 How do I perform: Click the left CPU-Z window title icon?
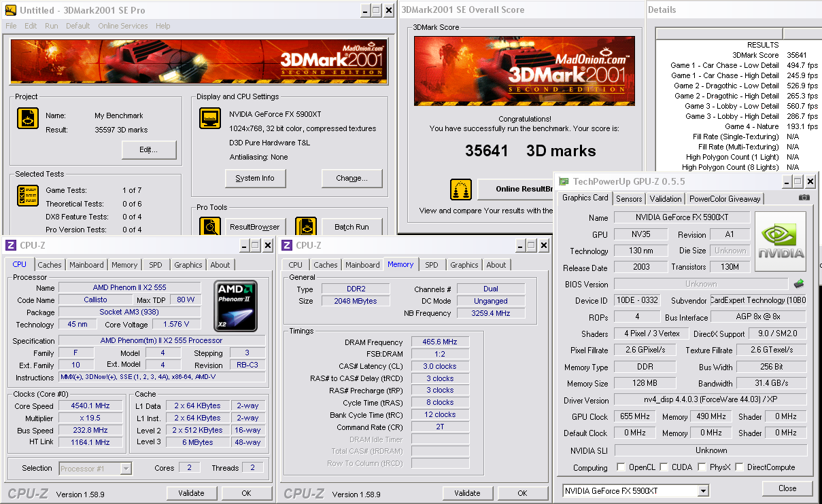10,245
